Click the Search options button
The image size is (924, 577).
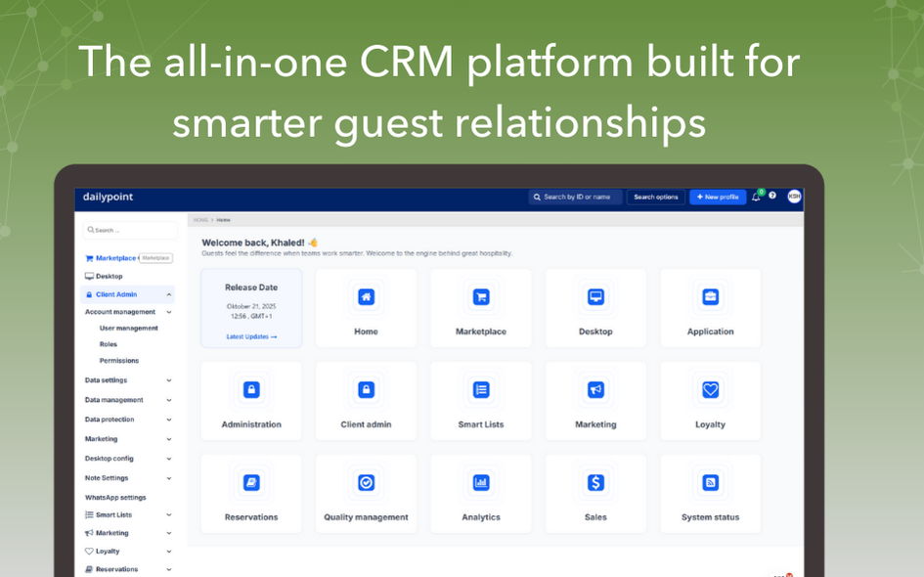[656, 197]
